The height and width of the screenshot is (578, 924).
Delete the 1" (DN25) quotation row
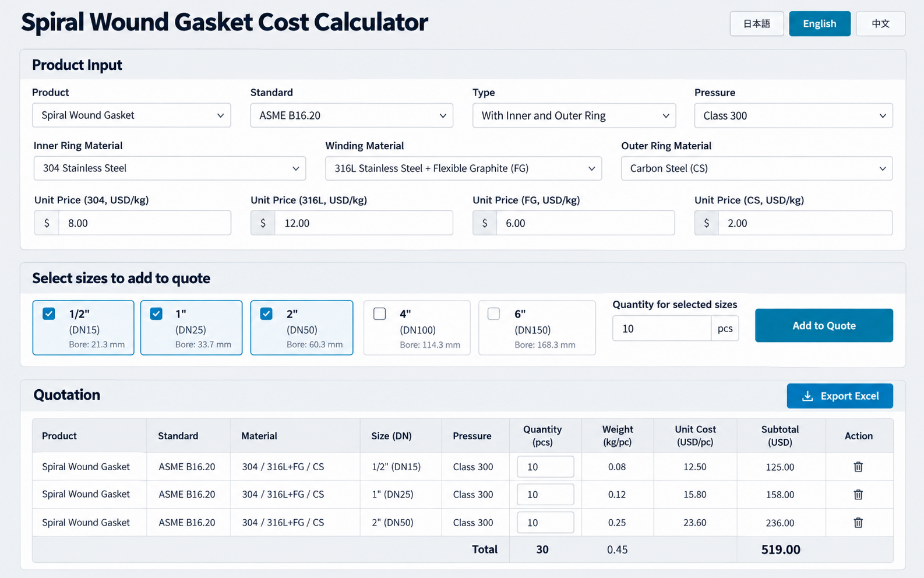[x=858, y=495]
